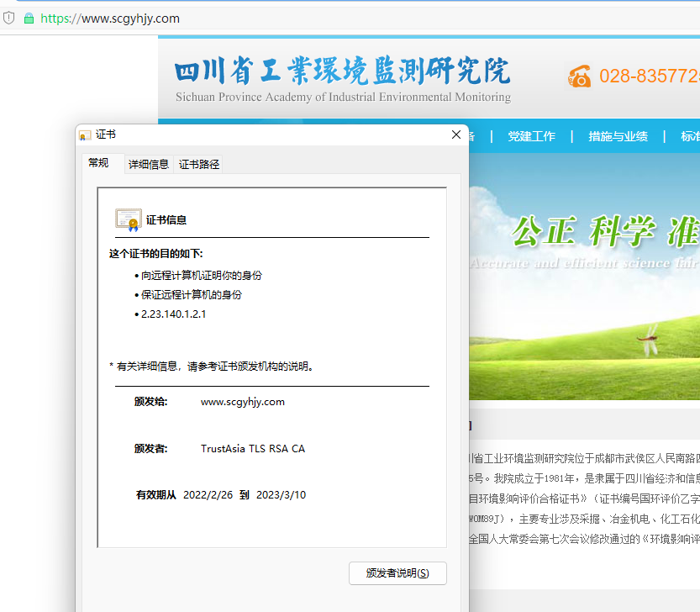Viewport: 700px width, 612px height.
Task: Open the 措施与业绩 menu item
Action: 618,135
